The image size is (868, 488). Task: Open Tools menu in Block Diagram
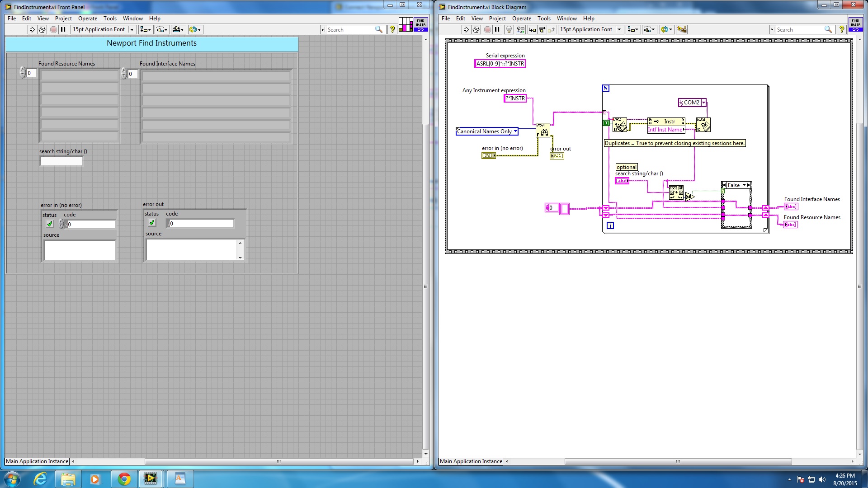pos(544,19)
